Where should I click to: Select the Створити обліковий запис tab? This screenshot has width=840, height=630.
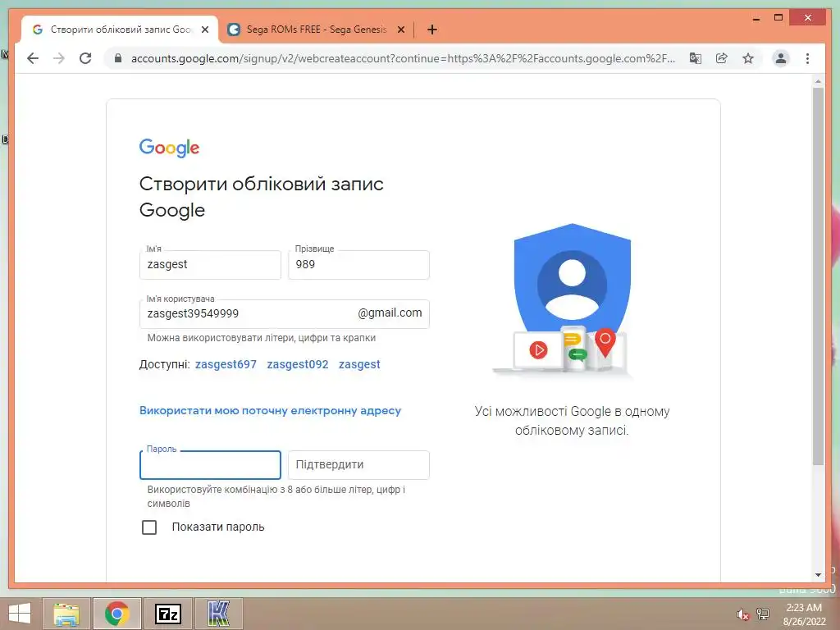tap(120, 30)
